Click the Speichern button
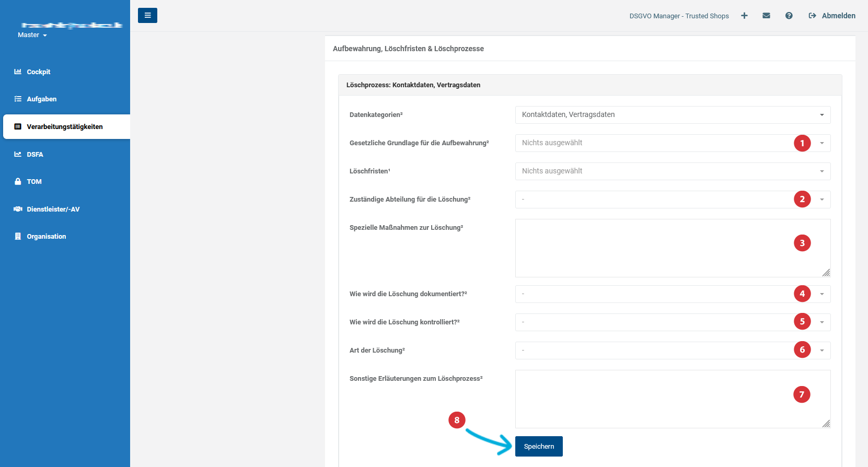This screenshot has width=868, height=467. 539,446
